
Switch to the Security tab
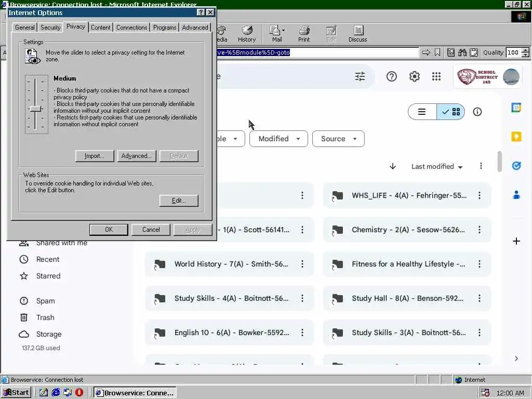(x=50, y=28)
